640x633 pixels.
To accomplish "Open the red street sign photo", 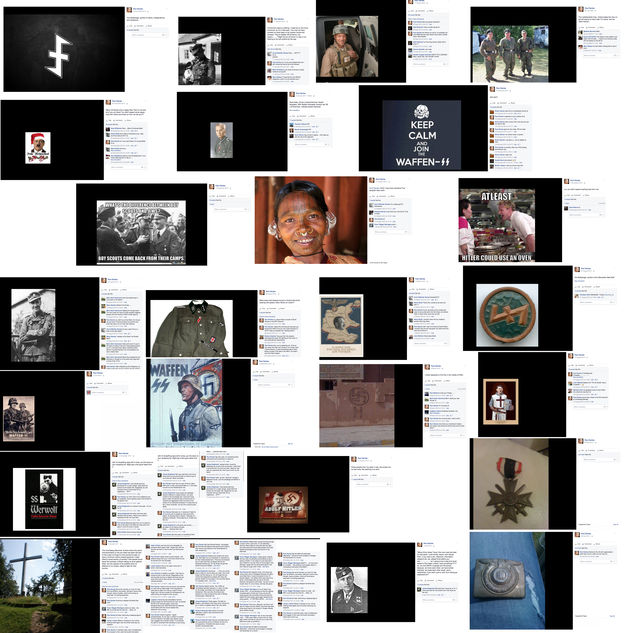I will pyautogui.click(x=283, y=505).
